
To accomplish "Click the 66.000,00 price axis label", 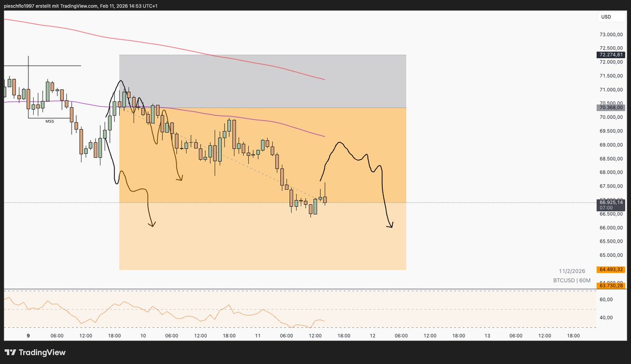I will pos(612,227).
